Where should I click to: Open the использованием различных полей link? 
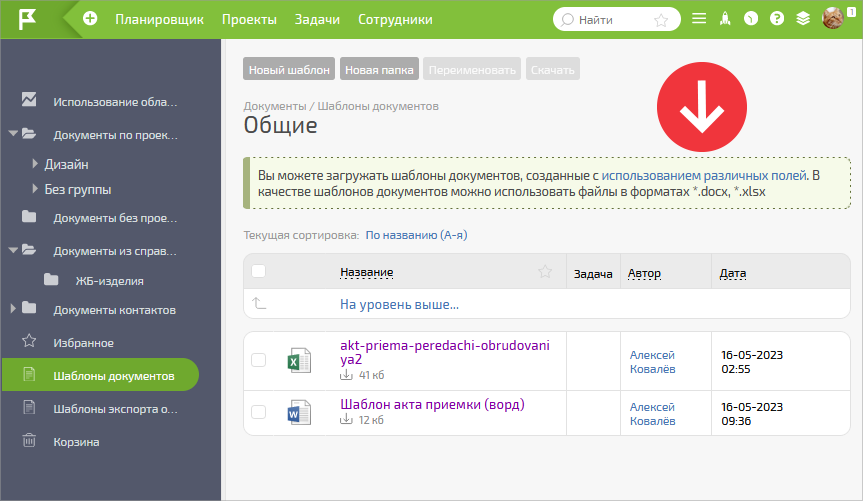click(704, 176)
